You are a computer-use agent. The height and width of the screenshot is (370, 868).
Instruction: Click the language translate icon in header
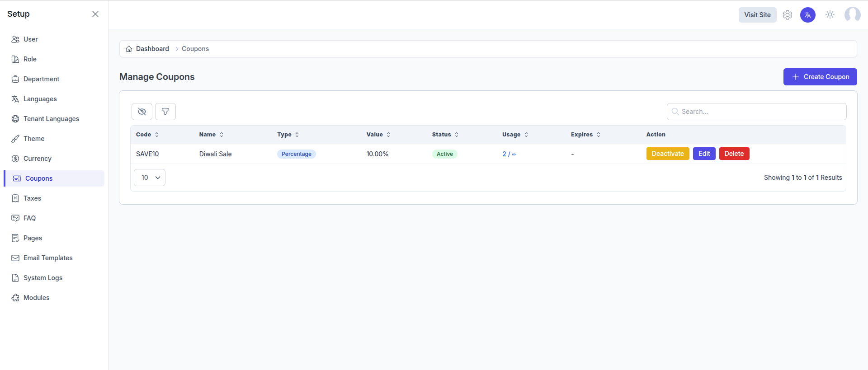(808, 15)
